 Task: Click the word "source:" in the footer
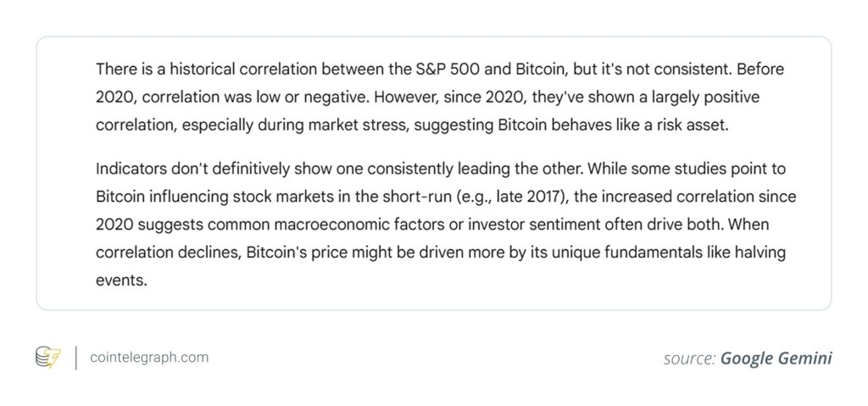click(x=689, y=359)
